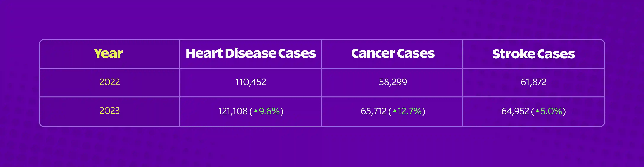
Task: Click the green up arrow beside 5.0%
Action: point(537,111)
